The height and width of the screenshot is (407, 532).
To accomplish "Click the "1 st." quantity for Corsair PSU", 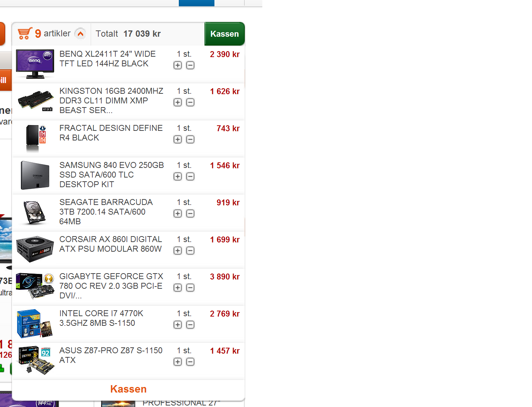I will (x=184, y=239).
